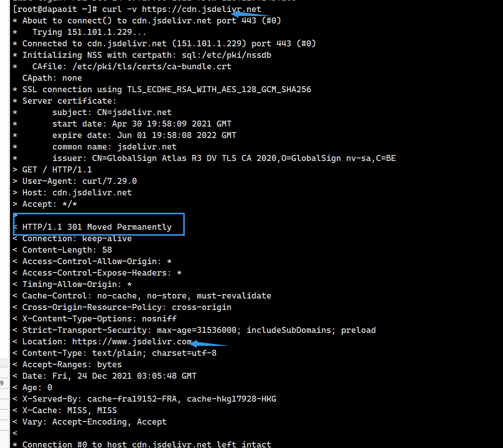Select the Cache-Control no-cache line
The width and height of the screenshot is (503, 448).
pos(142,296)
